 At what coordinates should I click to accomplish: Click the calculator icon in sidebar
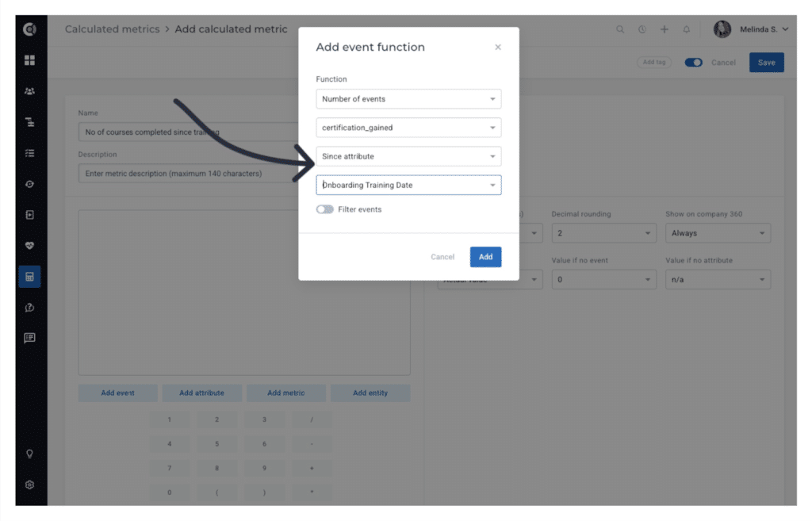coord(30,277)
